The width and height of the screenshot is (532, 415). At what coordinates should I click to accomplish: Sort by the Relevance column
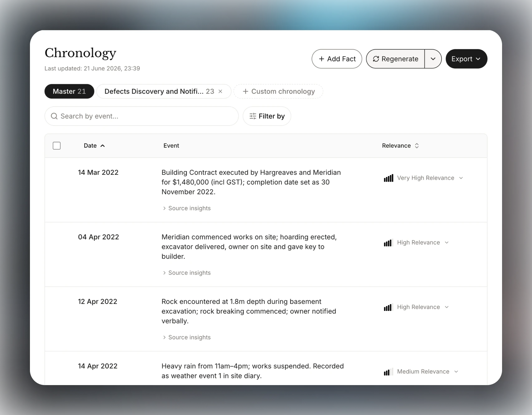[400, 146]
